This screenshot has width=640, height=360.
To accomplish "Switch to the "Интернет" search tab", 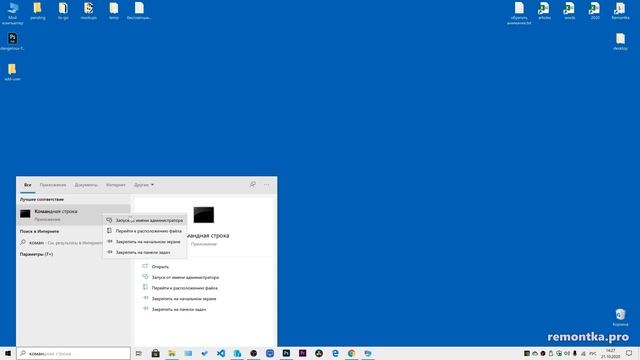I will point(116,185).
